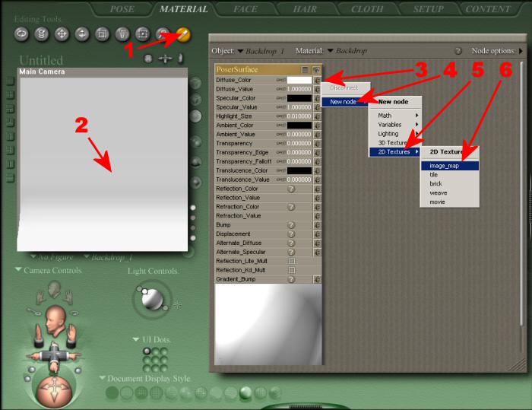Select the outline display style circle

[x=127, y=393]
